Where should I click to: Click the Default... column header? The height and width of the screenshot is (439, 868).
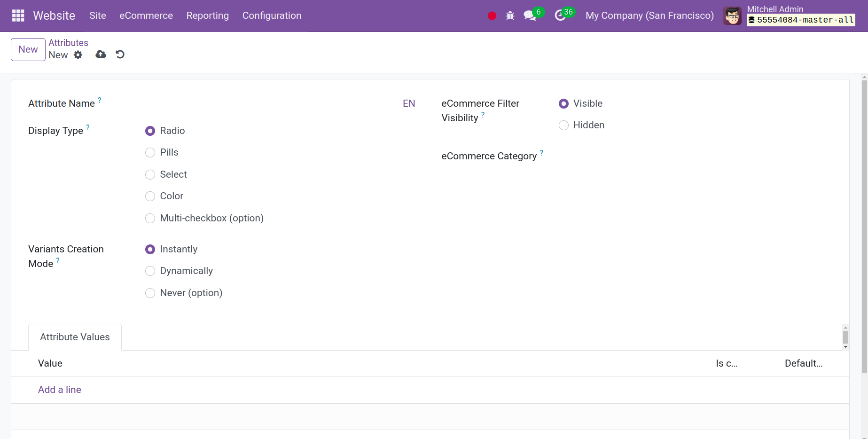click(804, 363)
